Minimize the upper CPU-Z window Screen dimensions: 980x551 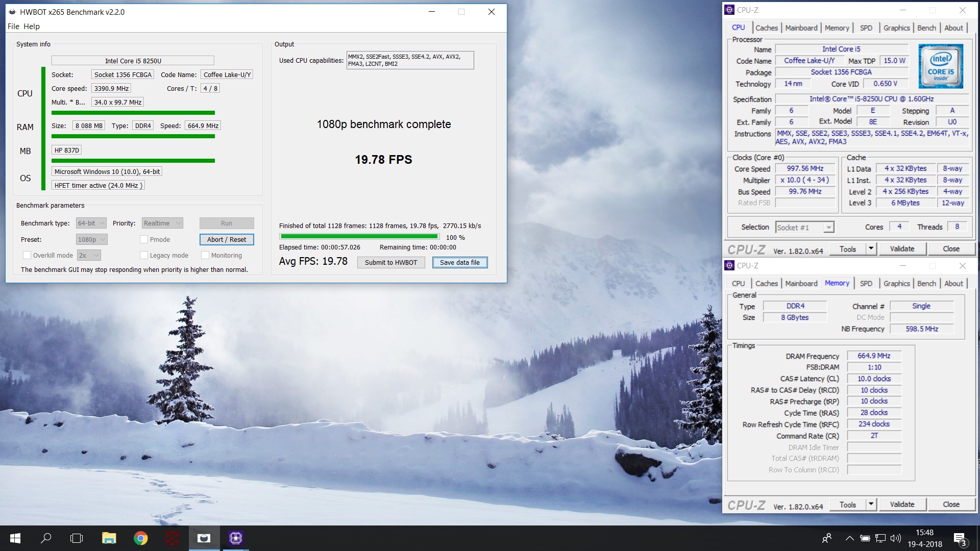902,10
